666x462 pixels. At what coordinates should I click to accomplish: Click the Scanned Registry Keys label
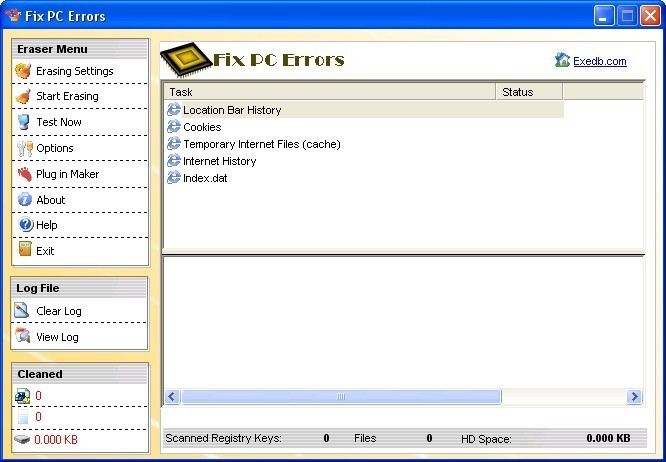coord(223,438)
